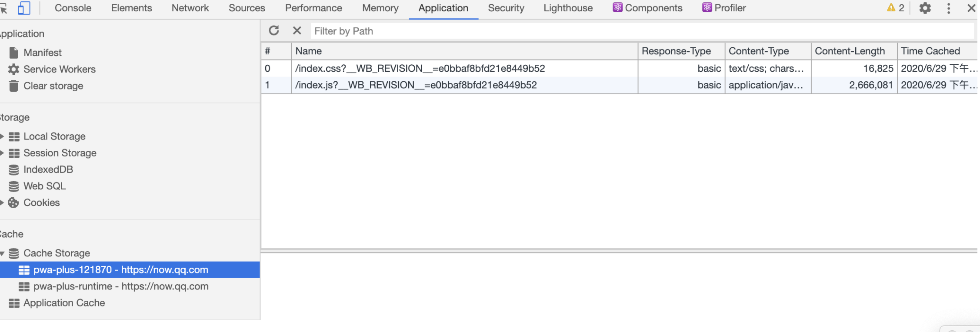
Task: Click the Application Cache grid icon
Action: tap(14, 303)
